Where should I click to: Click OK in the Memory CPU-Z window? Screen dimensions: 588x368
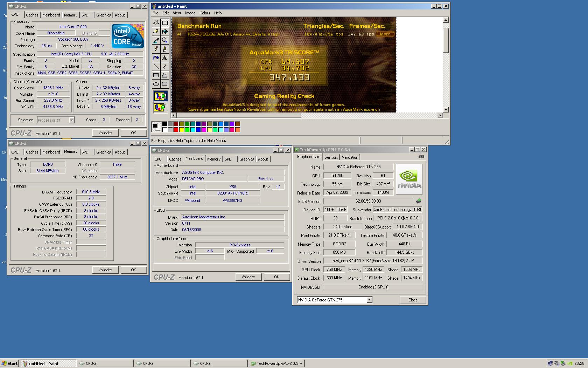pyautogui.click(x=133, y=270)
